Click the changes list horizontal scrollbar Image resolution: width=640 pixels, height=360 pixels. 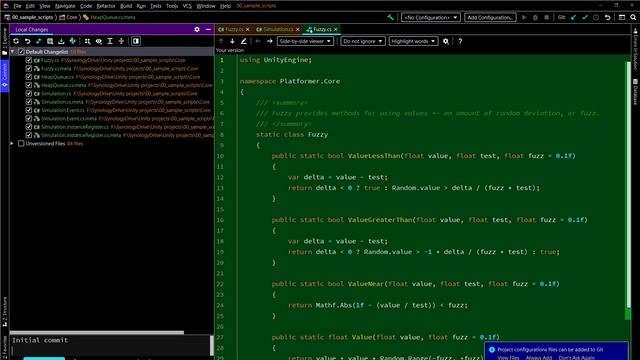pyautogui.click(x=97, y=332)
